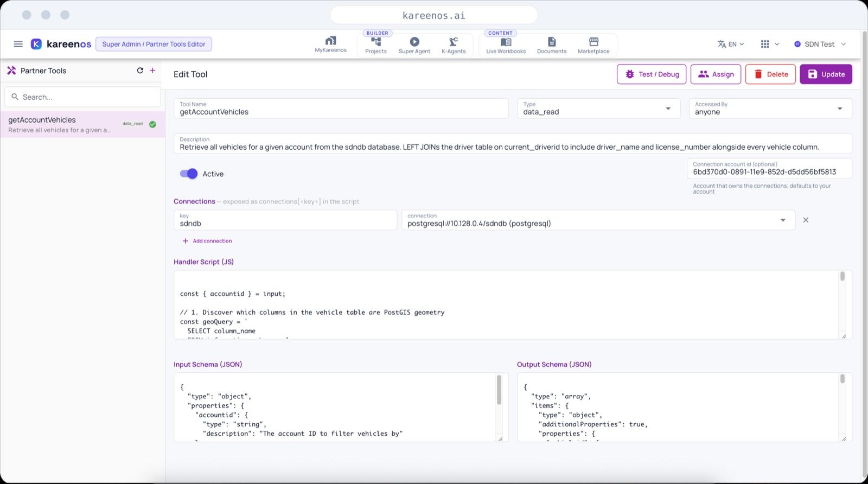Select getAccountVehicles tool in list
Image resolution: width=868 pixels, height=484 pixels.
tap(82, 124)
